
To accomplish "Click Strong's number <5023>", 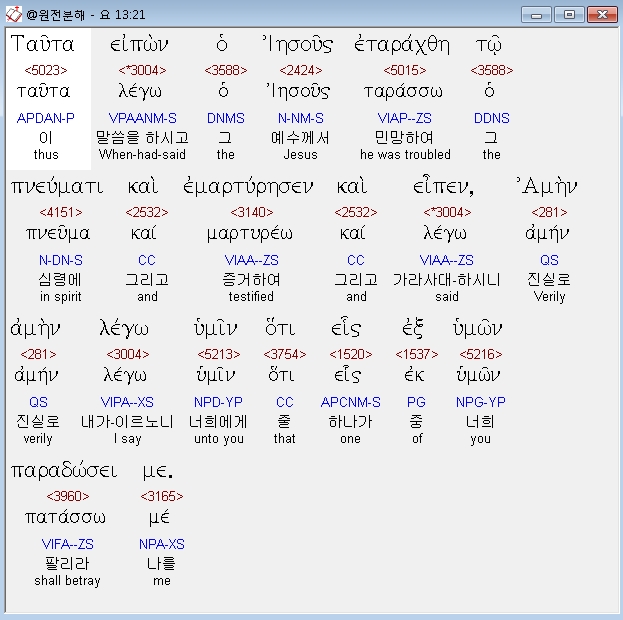I will [46, 70].
